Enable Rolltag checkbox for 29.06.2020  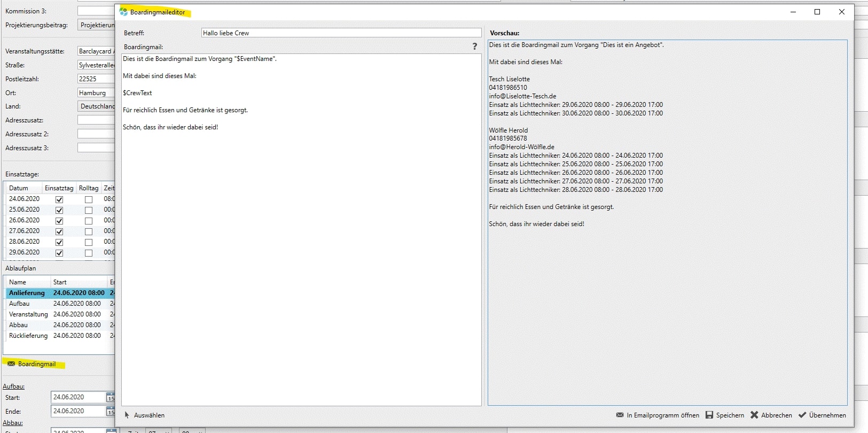click(x=89, y=253)
